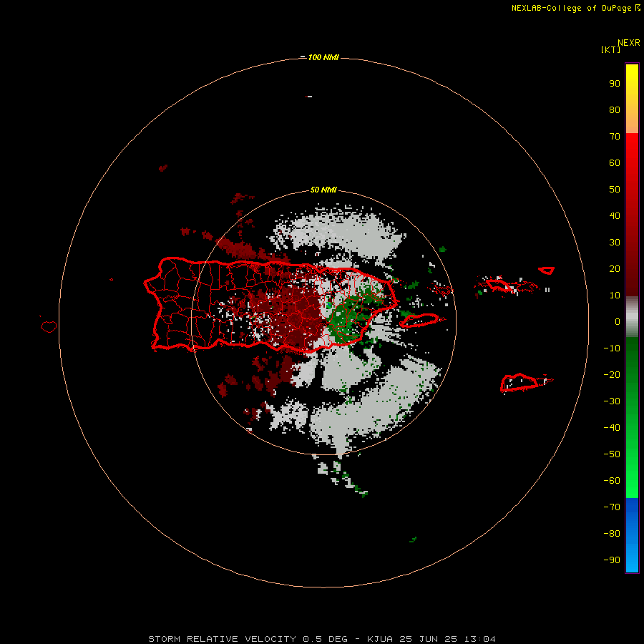Click the 60 value on velocity scale
The width and height of the screenshot is (644, 644).
(x=615, y=163)
